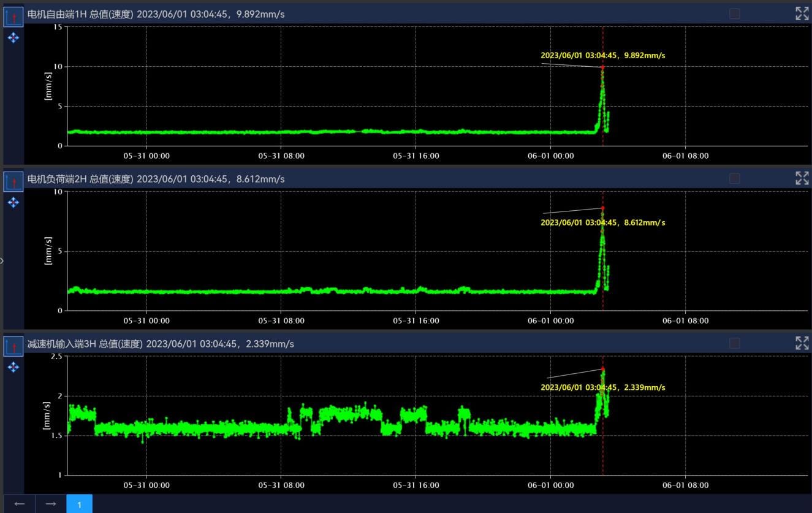Click the red peak marker on 1H chart
The width and height of the screenshot is (812, 513).
[x=602, y=67]
